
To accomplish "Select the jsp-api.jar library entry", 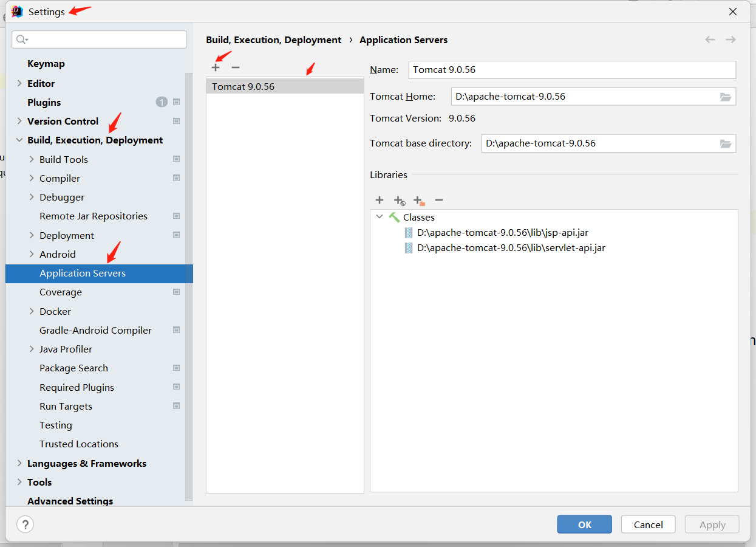I will (x=503, y=232).
